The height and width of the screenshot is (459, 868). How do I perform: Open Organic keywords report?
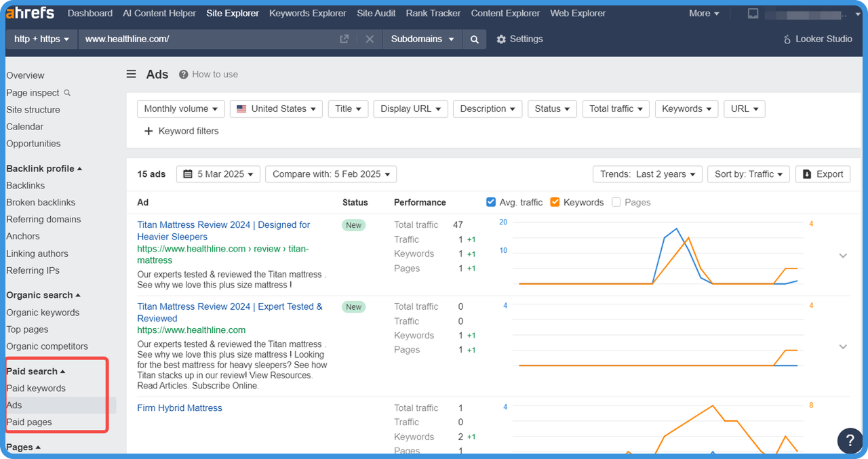[43, 313]
